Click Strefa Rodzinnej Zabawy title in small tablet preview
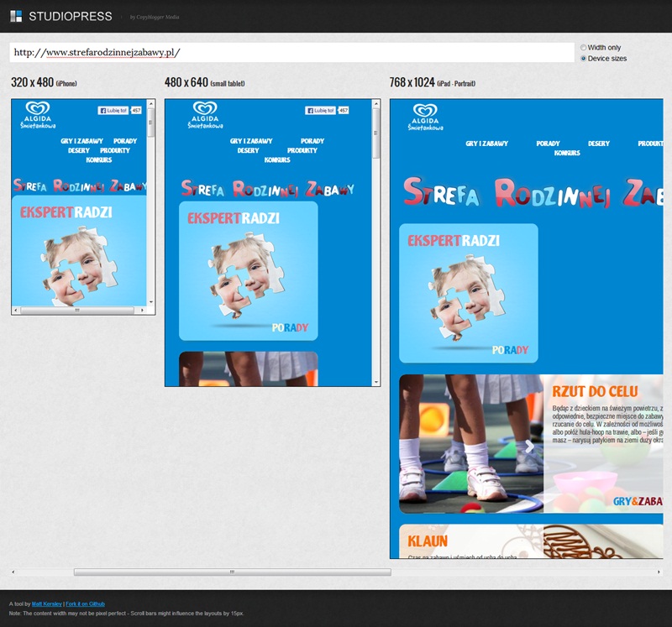 click(267, 189)
